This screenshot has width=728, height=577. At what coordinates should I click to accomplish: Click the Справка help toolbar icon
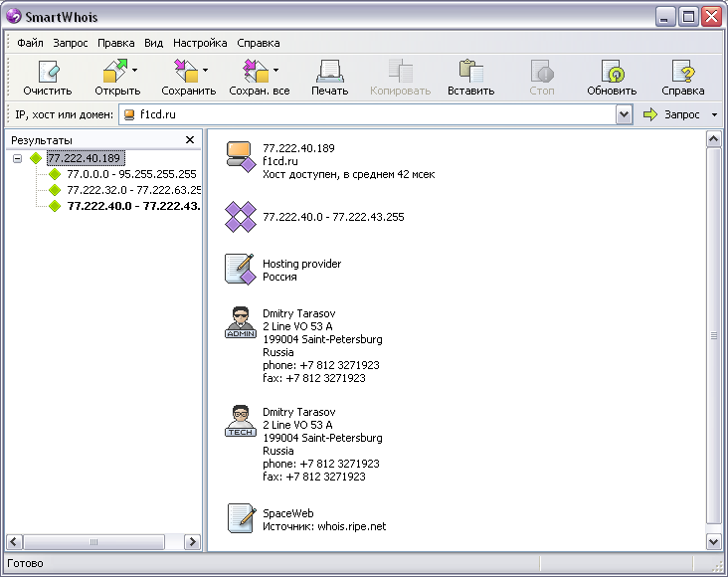click(x=683, y=71)
